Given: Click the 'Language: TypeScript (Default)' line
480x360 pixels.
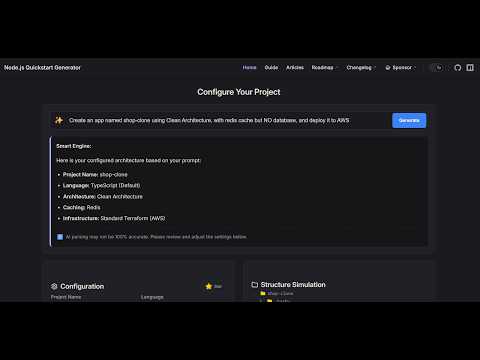Looking at the screenshot, I should click(101, 185).
